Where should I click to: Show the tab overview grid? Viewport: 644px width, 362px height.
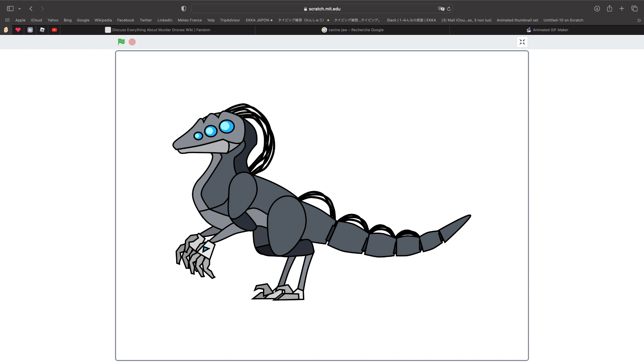tap(634, 9)
